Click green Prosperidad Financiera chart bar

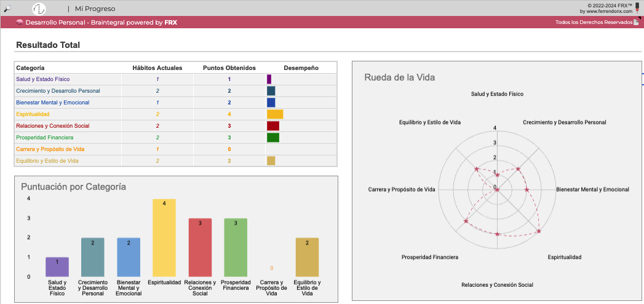[236, 247]
